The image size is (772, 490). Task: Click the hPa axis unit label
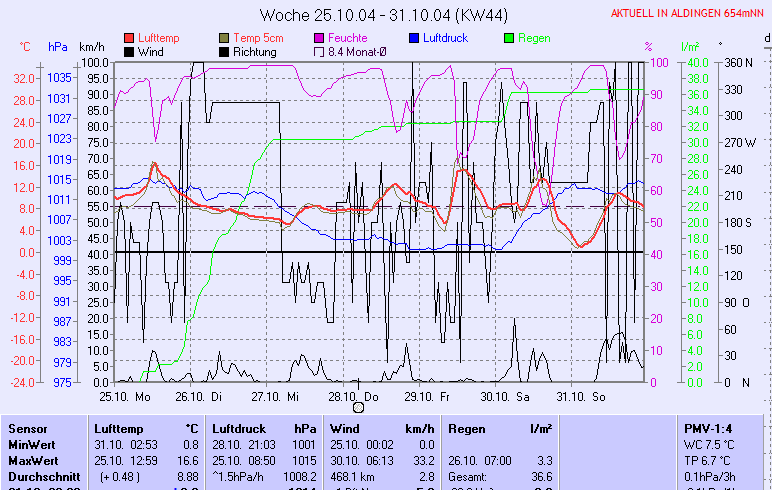click(57, 47)
